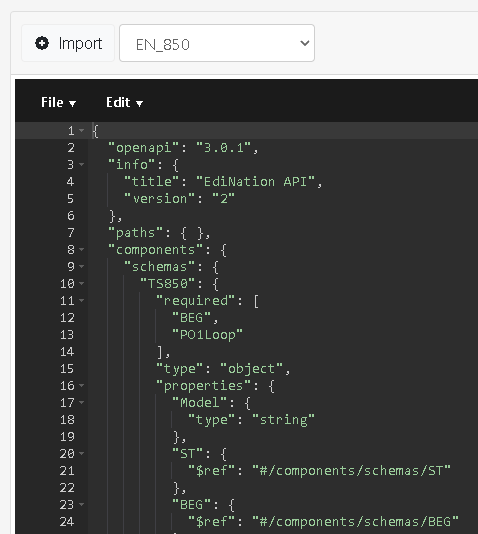Collapse the "components" block on line 8

[x=81, y=250]
